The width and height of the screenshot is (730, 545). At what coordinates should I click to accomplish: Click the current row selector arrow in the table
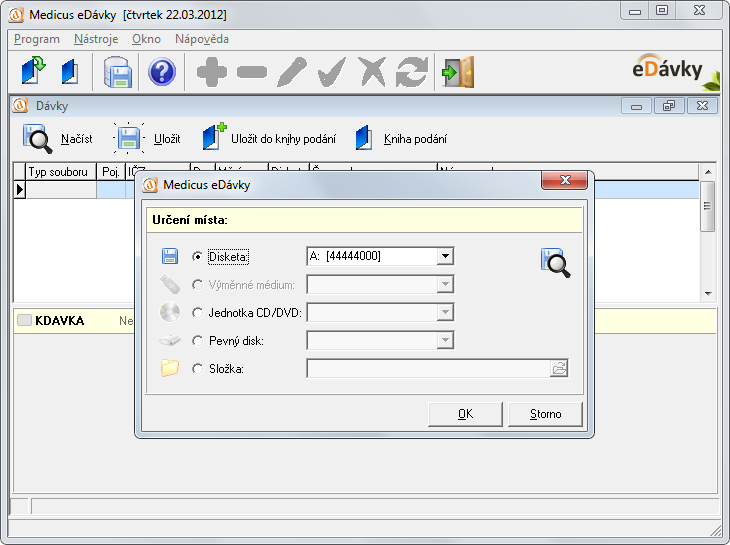pos(20,189)
